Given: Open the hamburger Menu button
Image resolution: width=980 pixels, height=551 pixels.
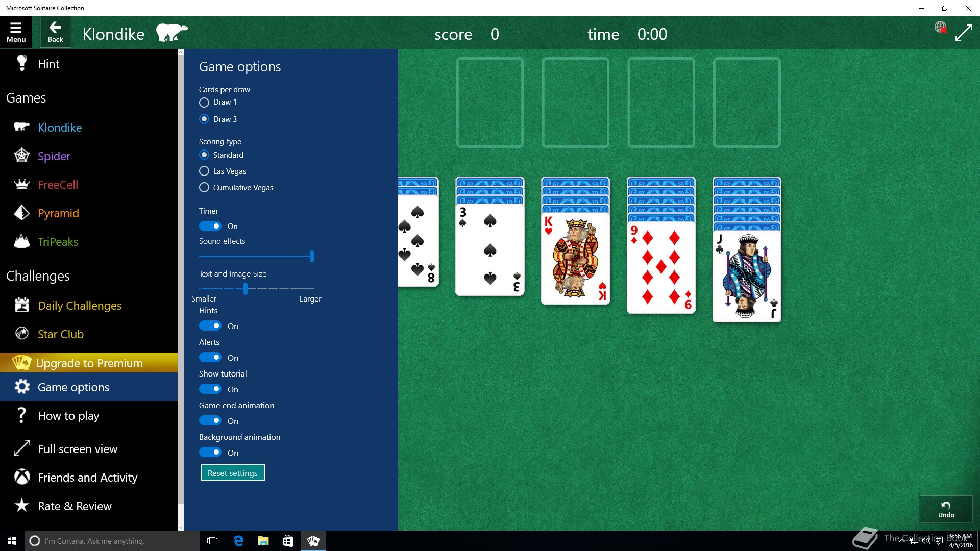Looking at the screenshot, I should click(x=16, y=33).
